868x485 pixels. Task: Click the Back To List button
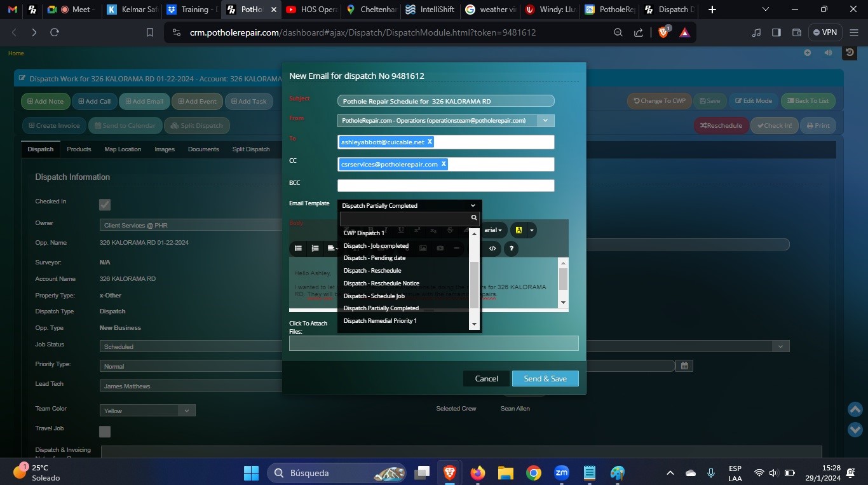coord(808,100)
